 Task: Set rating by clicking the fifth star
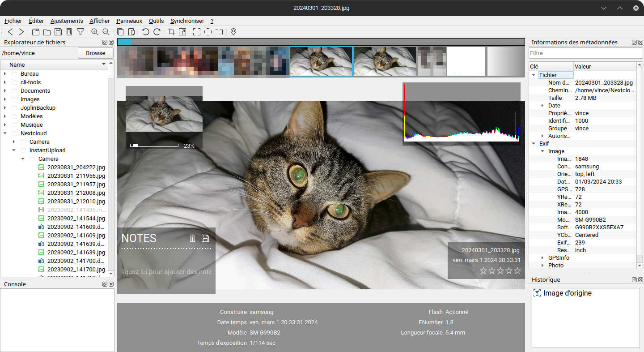517,270
